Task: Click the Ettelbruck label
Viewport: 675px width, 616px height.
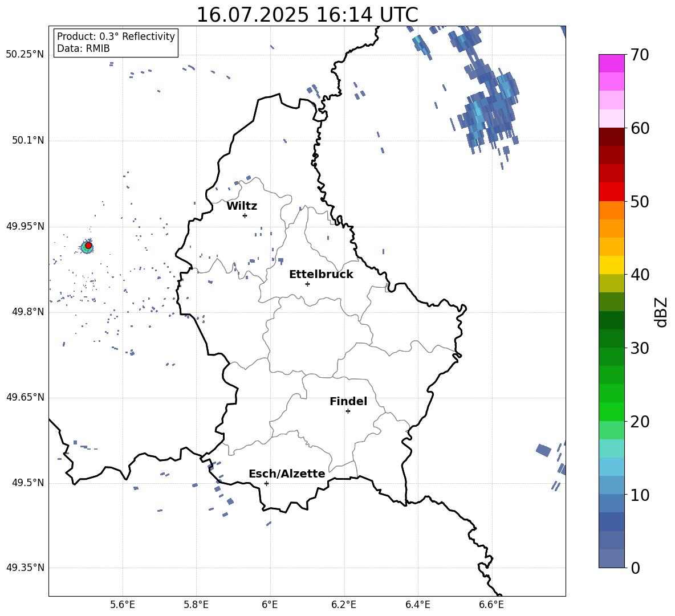Action: pos(321,275)
